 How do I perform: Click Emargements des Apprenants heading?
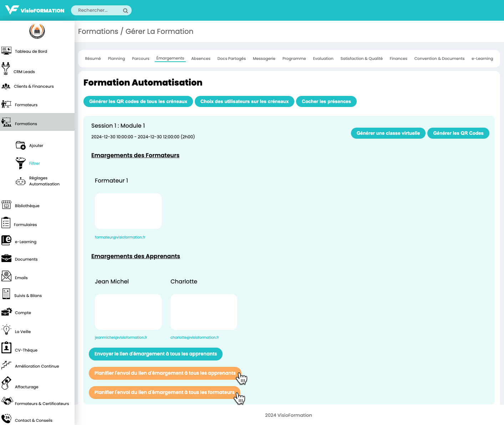(x=136, y=256)
